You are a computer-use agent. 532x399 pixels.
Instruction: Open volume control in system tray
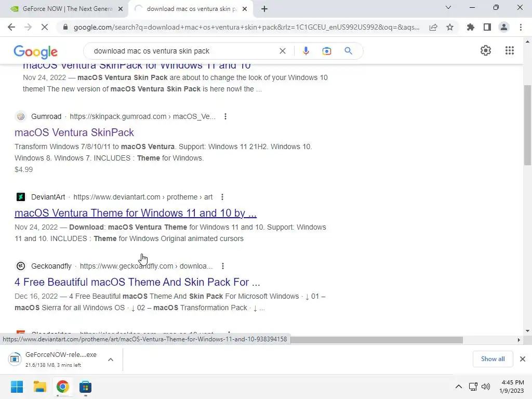click(x=486, y=387)
